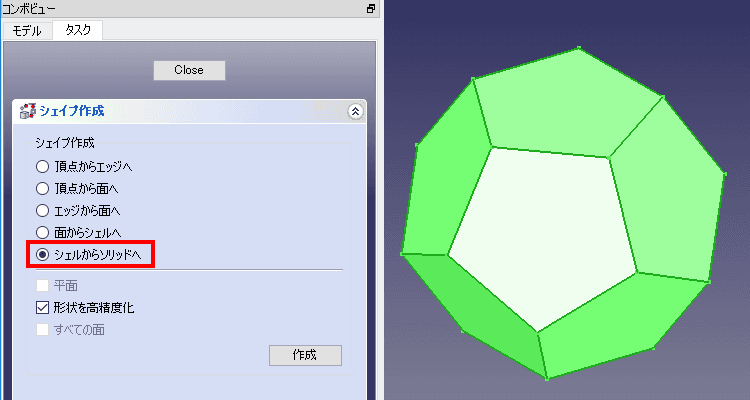The width and height of the screenshot is (750, 400).
Task: Select the タスク tab
Action: [77, 30]
